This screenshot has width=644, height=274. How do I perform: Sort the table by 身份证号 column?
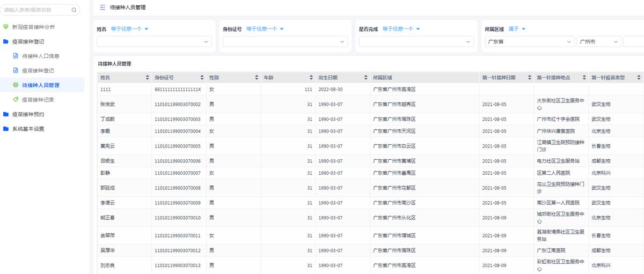point(202,78)
